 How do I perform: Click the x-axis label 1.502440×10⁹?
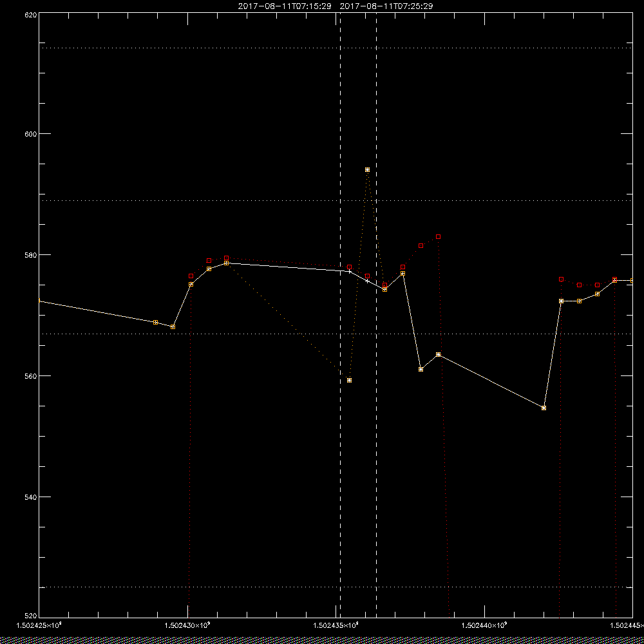coord(485,625)
